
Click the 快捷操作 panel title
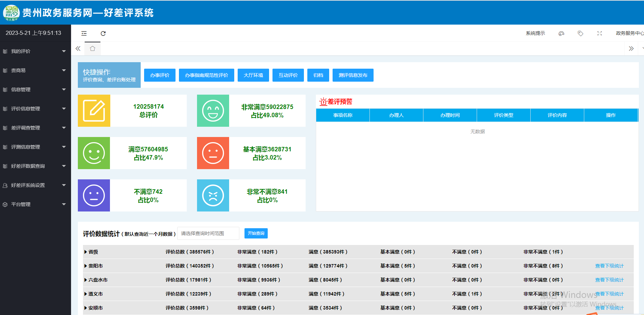[x=97, y=72]
